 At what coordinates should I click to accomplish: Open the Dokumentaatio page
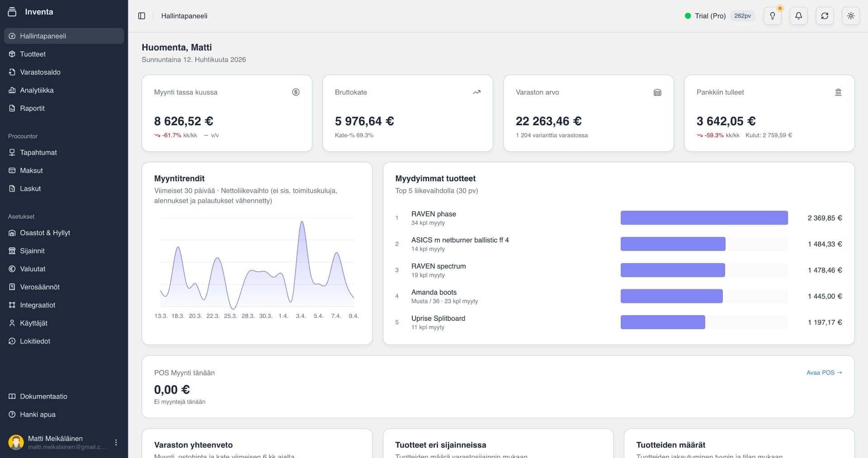(x=43, y=396)
